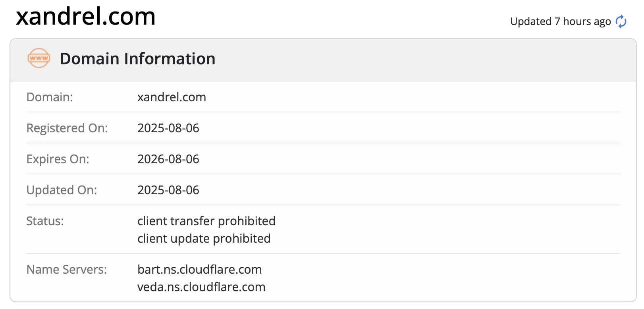
Task: Click the "Expires On:" label
Action: (58, 159)
